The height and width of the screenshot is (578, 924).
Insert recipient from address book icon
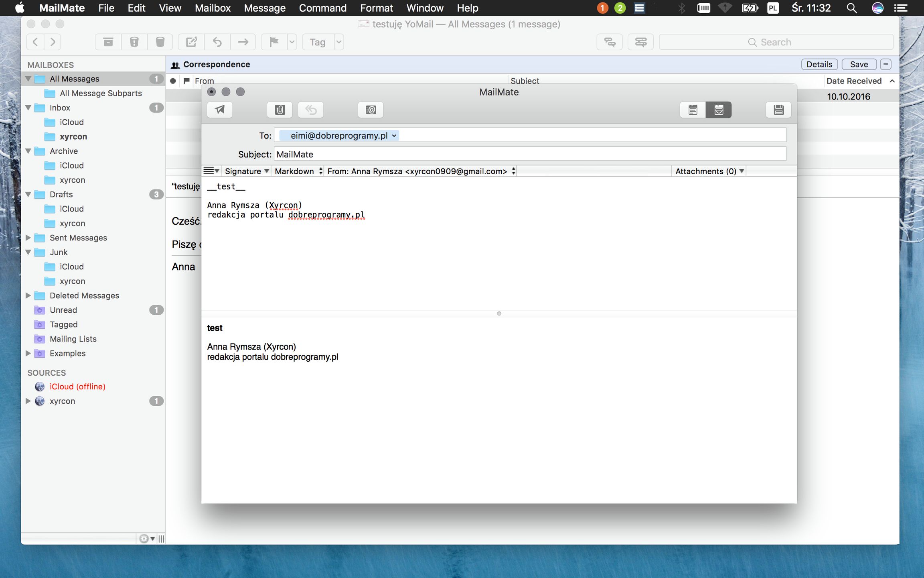coord(371,110)
